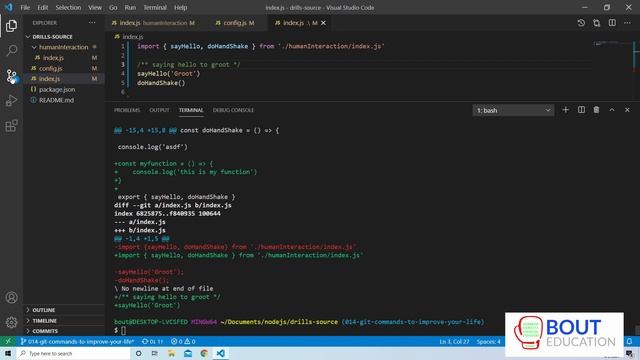Image resolution: width=640 pixels, height=360 pixels.
Task: Select root index.js in explorer tree
Action: pyautogui.click(x=49, y=79)
